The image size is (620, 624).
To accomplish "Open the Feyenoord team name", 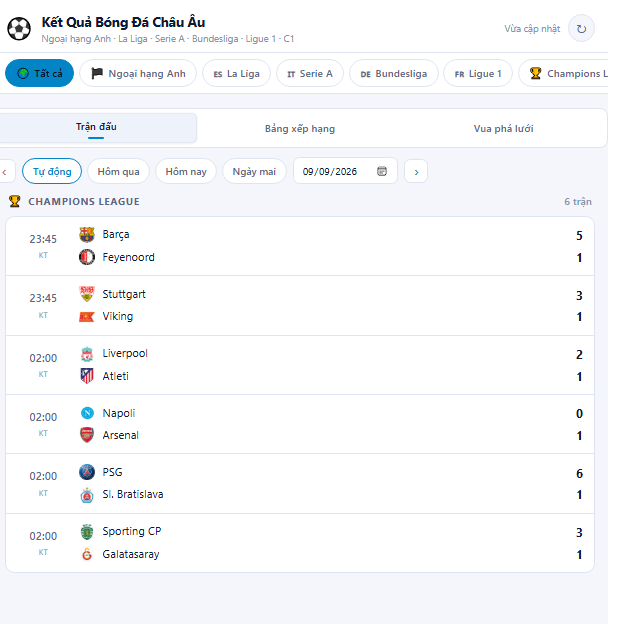I will 128,257.
